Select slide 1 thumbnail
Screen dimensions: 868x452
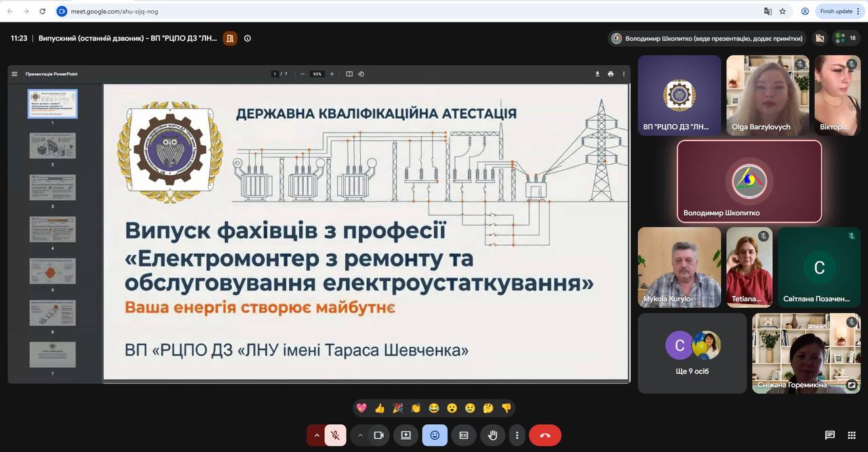pos(52,104)
